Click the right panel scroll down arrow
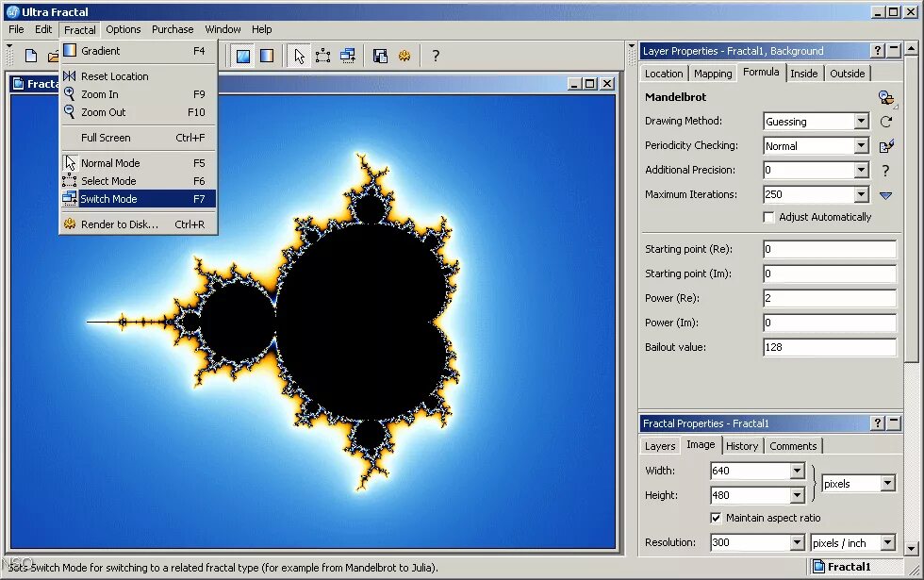Viewport: 924px width, 580px height. pyautogui.click(x=911, y=549)
